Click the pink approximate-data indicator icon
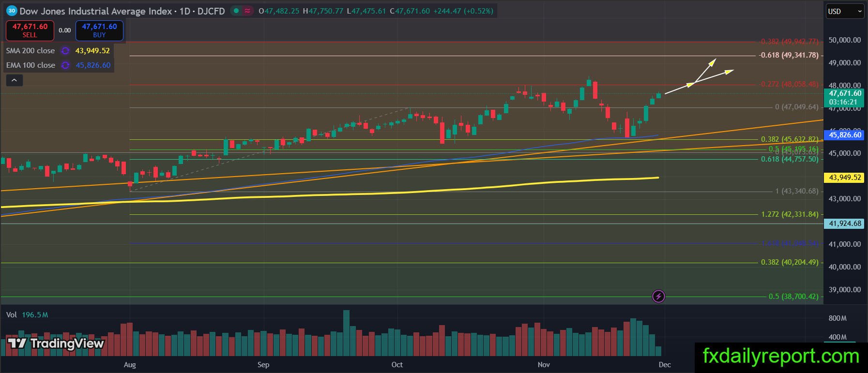Viewport: 868px width, 373px height. coord(248,11)
